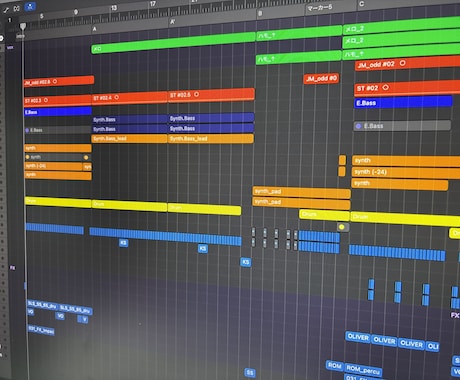Select the muted gray E.Bass region at section C
460x380 pixels.
point(402,126)
